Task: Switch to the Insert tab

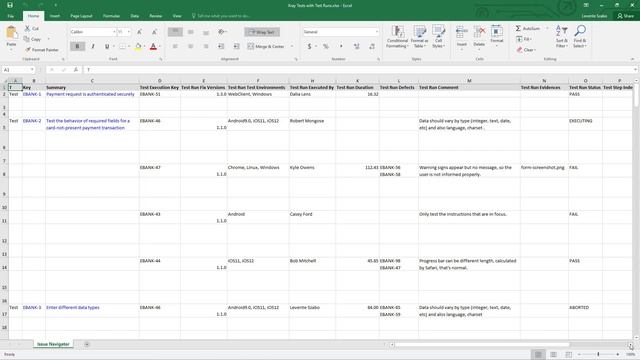Action: (55, 16)
